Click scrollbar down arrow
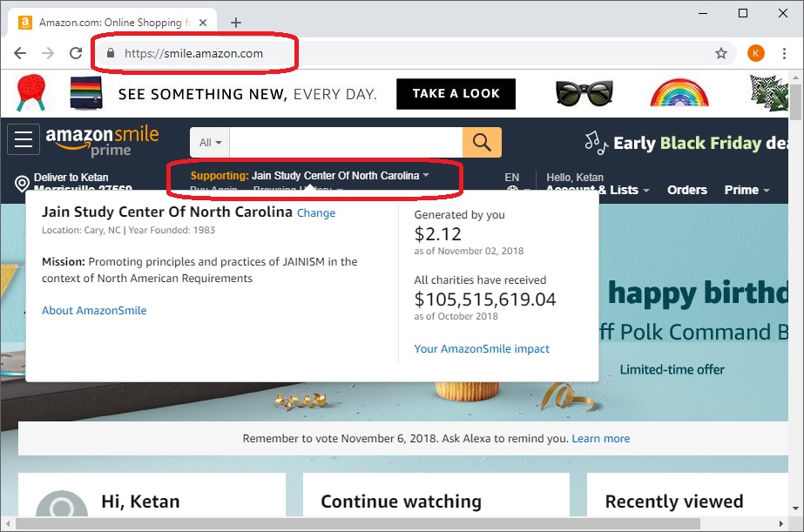The height and width of the screenshot is (532, 804). 795,509
